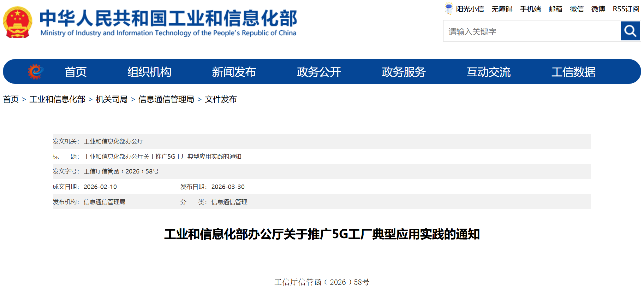Select 新闻发布 in the main navigation

234,72
